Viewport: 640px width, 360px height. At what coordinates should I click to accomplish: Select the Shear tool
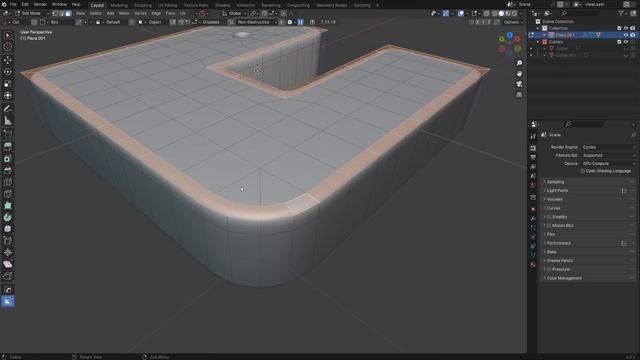[8, 264]
